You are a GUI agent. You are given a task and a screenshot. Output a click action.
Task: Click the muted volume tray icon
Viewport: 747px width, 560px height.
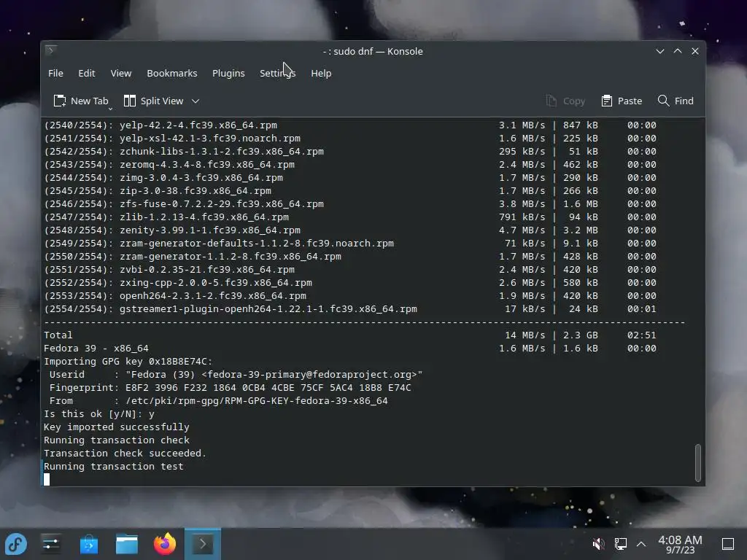(x=598, y=544)
